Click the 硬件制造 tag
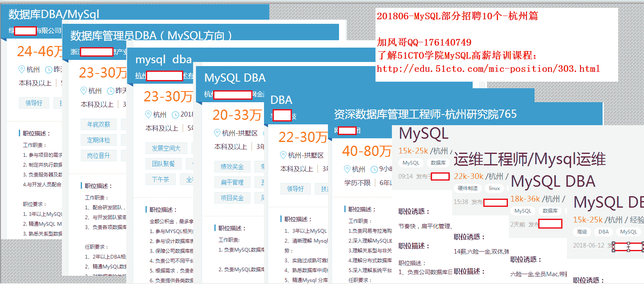 pyautogui.click(x=468, y=188)
